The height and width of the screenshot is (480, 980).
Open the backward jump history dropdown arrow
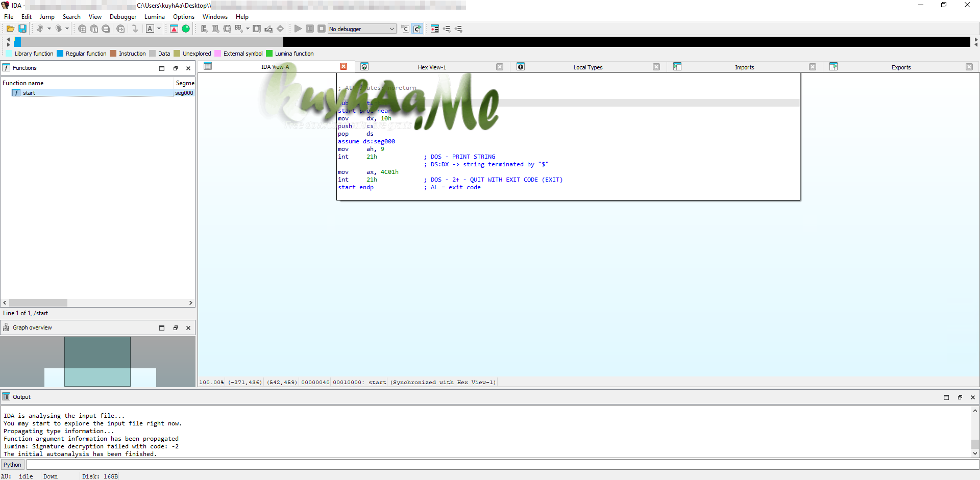[49, 29]
